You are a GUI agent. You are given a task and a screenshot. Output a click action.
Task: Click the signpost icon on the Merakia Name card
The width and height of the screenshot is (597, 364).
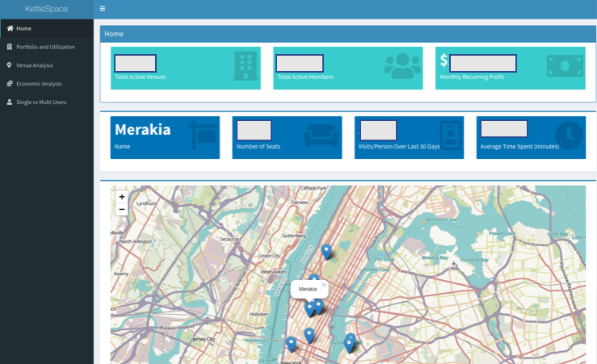coord(202,136)
